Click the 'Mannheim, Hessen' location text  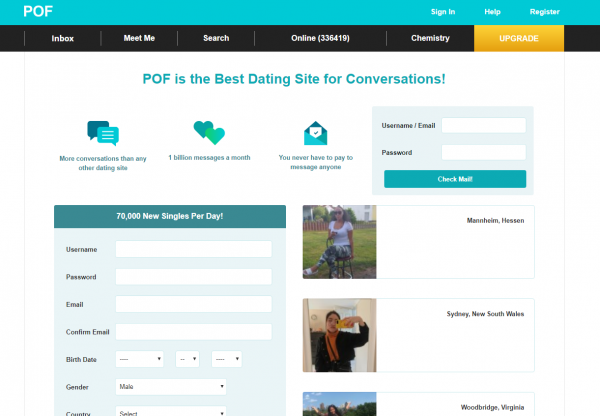click(495, 220)
